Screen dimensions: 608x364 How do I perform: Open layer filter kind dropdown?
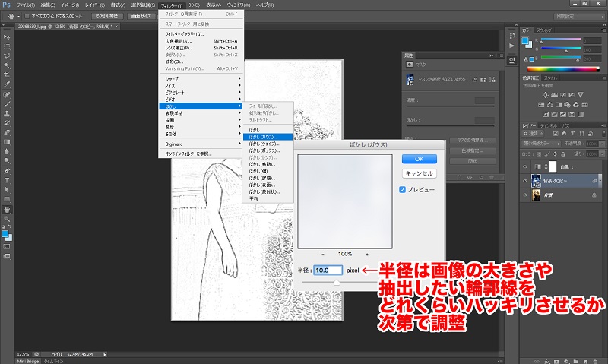click(x=534, y=133)
